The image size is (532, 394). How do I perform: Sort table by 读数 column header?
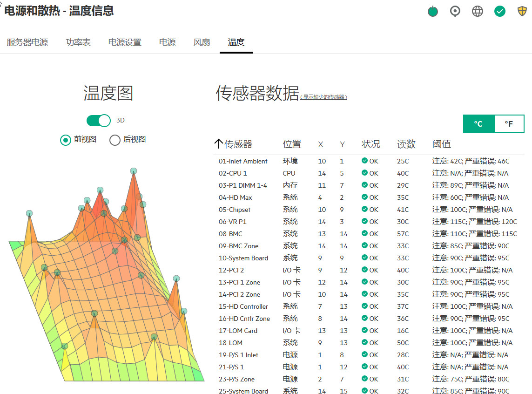[x=406, y=144]
